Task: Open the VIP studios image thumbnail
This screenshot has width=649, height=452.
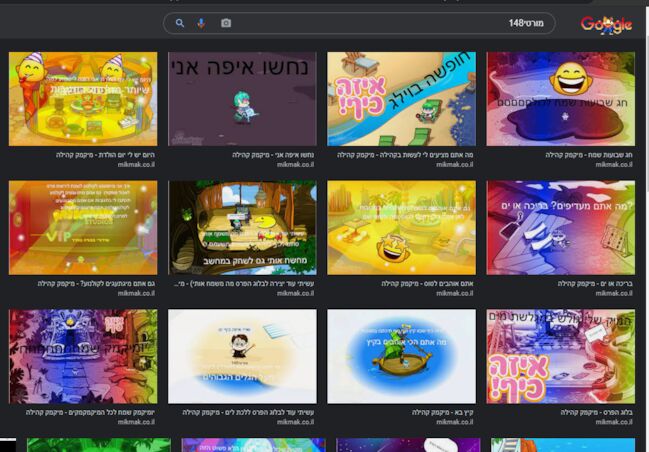Action: pyautogui.click(x=83, y=227)
